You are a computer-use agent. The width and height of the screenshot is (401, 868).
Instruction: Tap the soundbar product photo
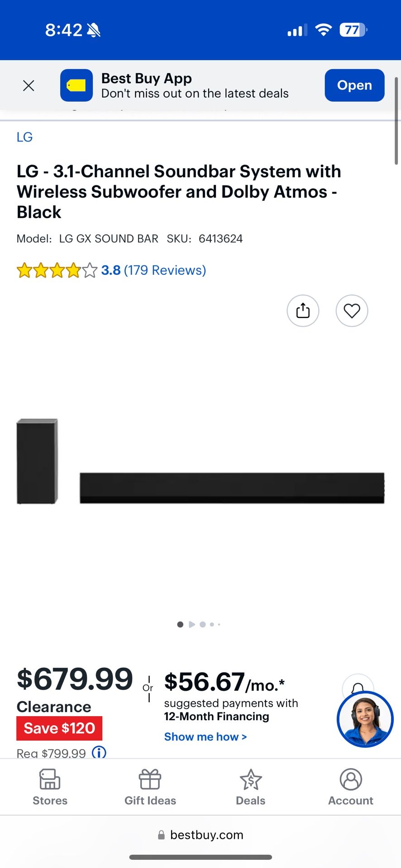232,488
